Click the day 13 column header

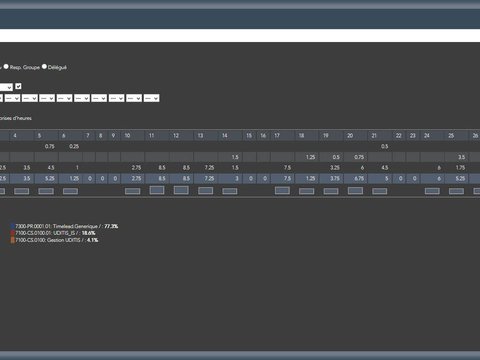click(x=206, y=135)
